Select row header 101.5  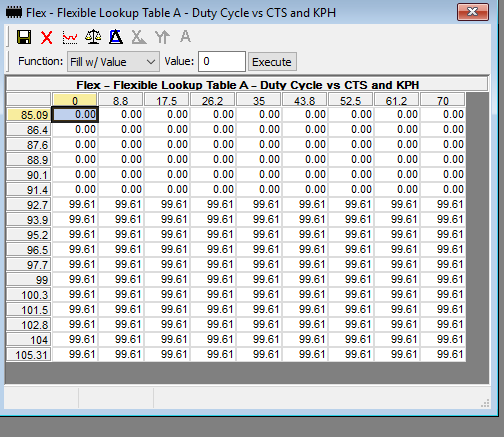click(29, 310)
